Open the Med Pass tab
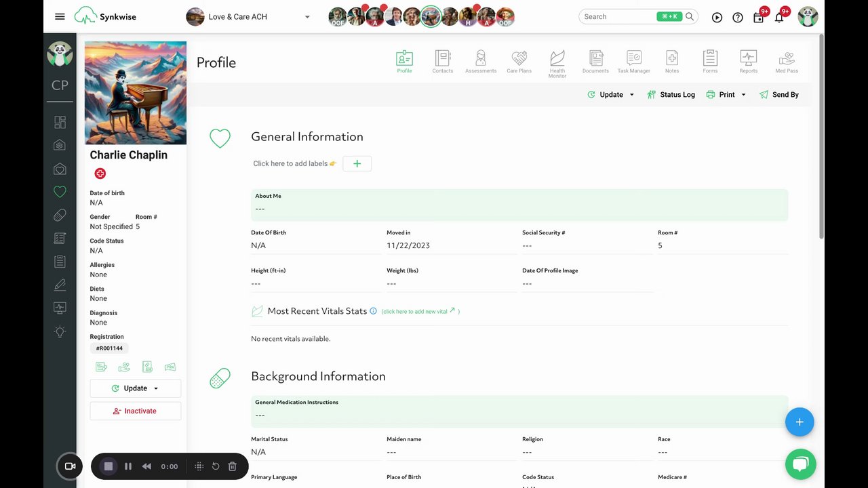868x488 pixels. (787, 62)
